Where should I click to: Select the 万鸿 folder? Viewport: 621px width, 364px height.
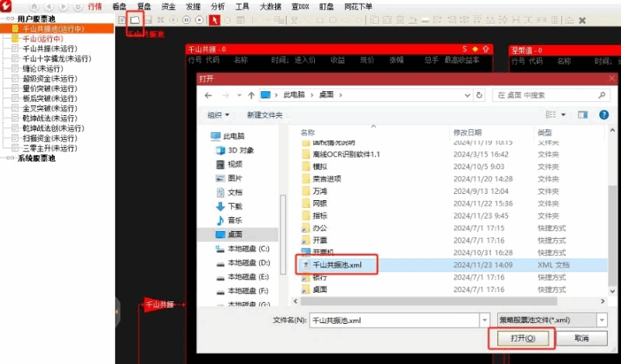pos(319,191)
